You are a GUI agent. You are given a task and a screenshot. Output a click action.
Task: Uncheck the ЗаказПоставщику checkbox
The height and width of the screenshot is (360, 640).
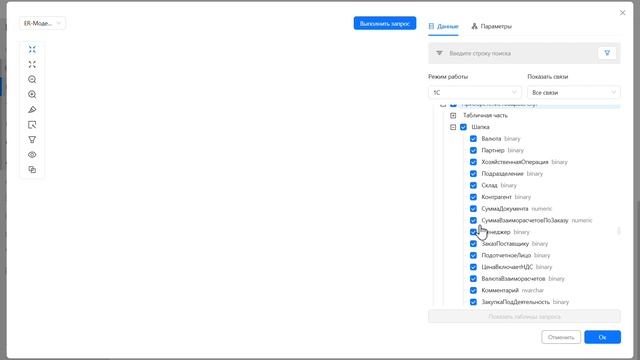pos(473,244)
